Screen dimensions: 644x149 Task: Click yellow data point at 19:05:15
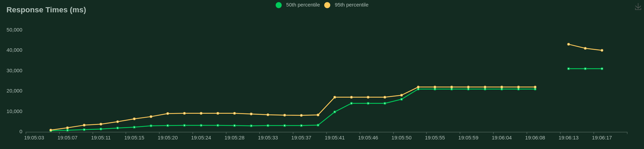pyautogui.click(x=134, y=119)
